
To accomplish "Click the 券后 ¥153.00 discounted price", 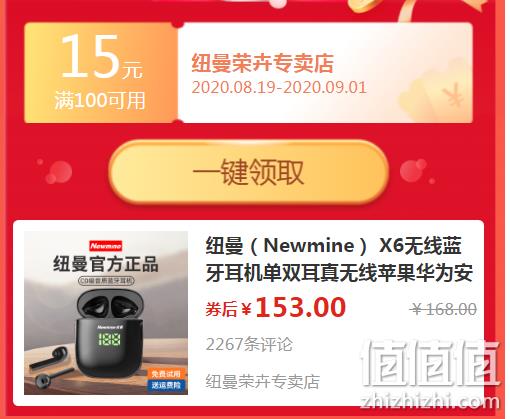I will pos(276,307).
